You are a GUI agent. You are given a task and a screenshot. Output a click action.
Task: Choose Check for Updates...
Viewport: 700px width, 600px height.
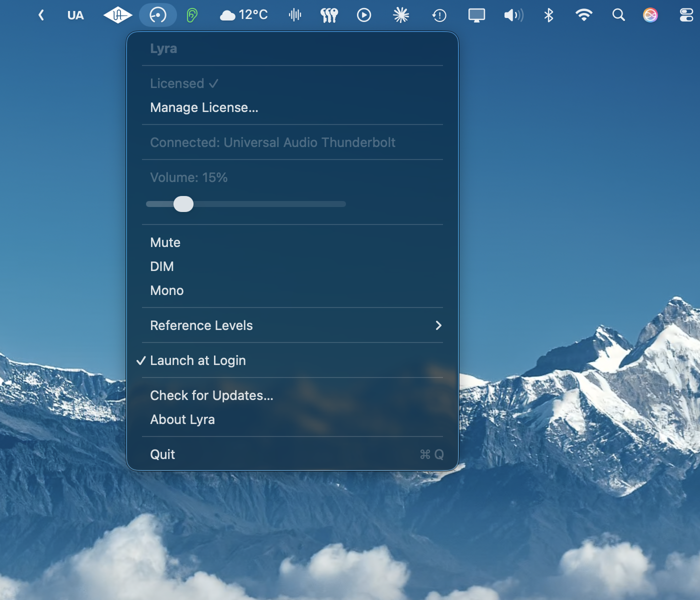tap(292, 395)
